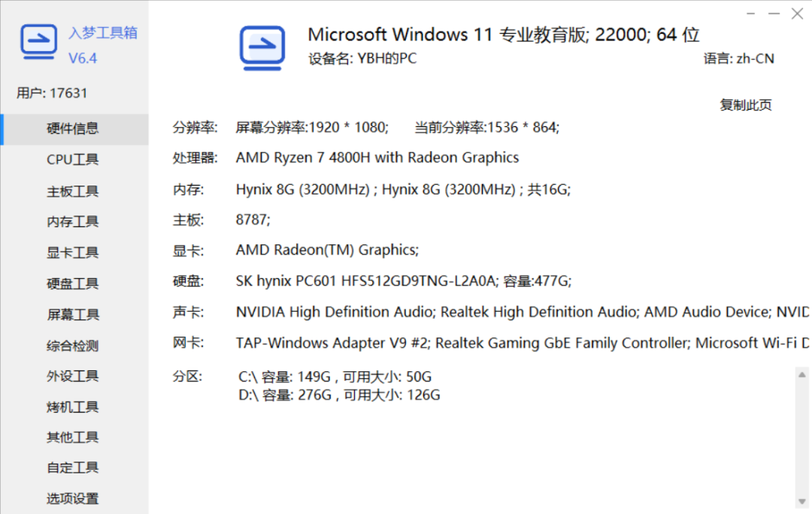Open the CPU工具 tab
Viewport: 812px width, 514px height.
(72, 159)
